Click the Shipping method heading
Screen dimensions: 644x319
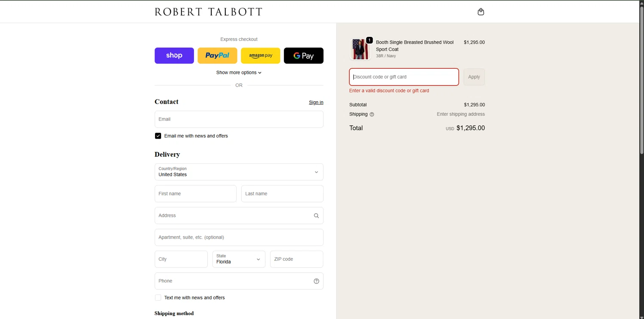click(174, 313)
